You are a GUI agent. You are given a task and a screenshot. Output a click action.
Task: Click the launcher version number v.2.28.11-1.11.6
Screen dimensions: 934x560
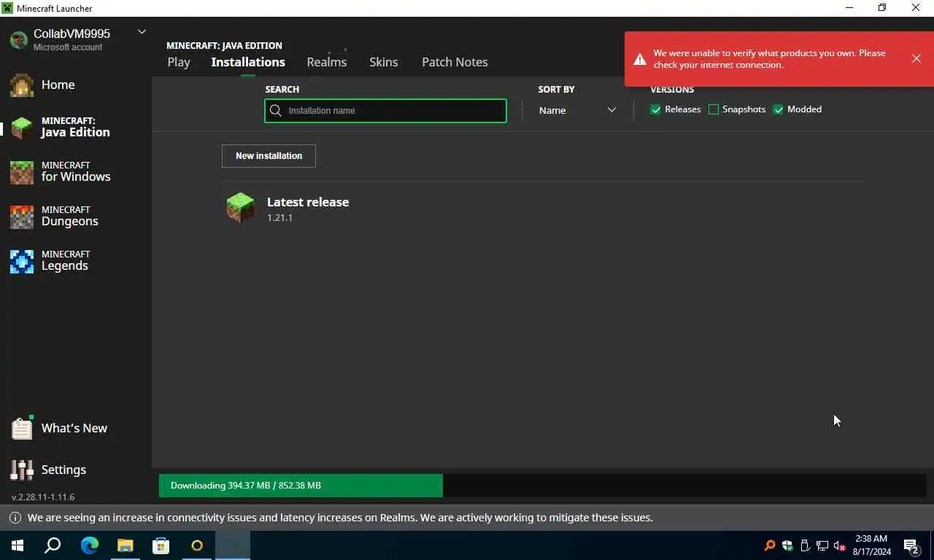click(x=43, y=497)
